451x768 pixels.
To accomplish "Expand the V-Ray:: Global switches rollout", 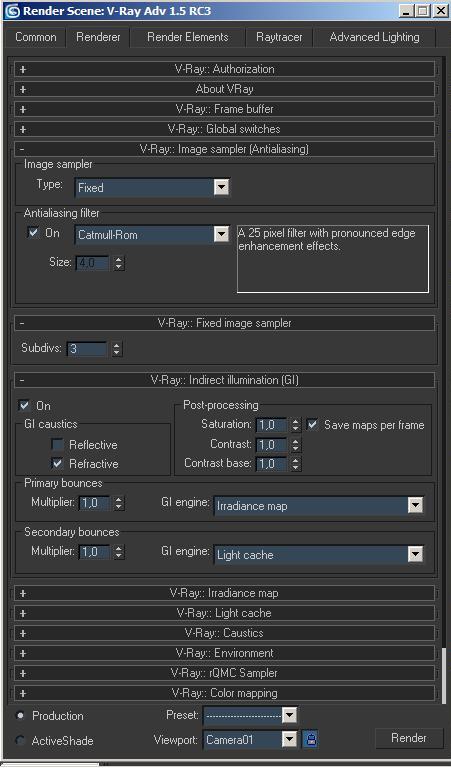I will point(224,129).
